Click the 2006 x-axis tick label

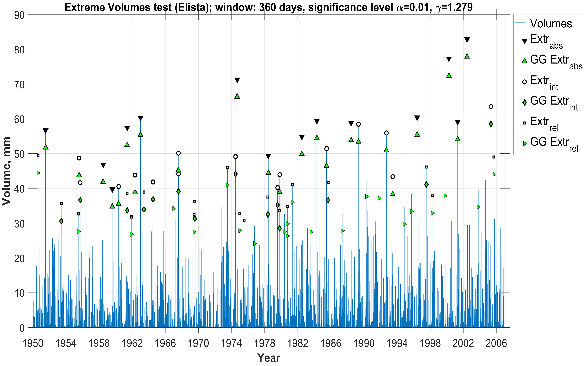(496, 343)
